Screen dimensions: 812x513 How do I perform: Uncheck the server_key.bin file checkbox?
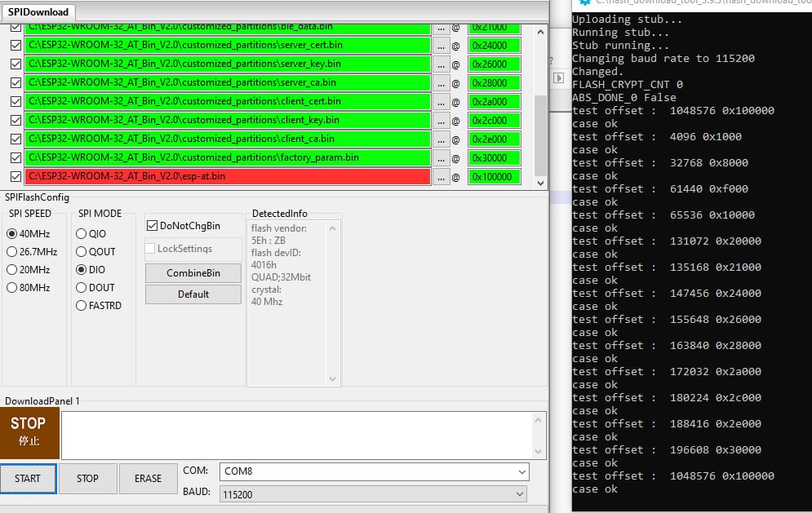(x=16, y=64)
